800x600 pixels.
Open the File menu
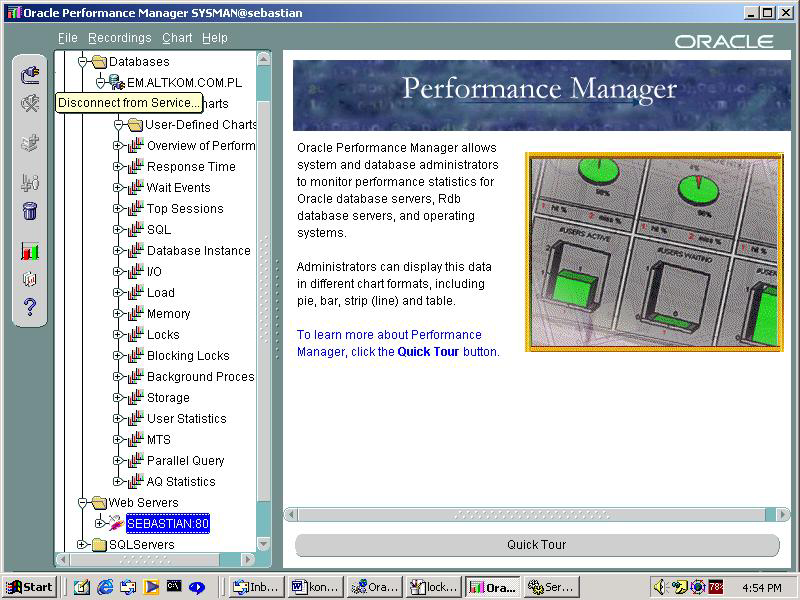point(68,38)
